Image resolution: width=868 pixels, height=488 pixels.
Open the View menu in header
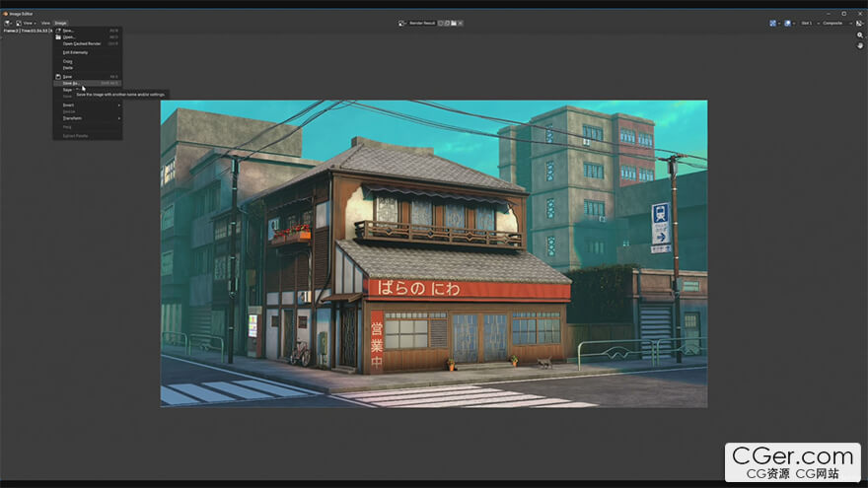45,23
